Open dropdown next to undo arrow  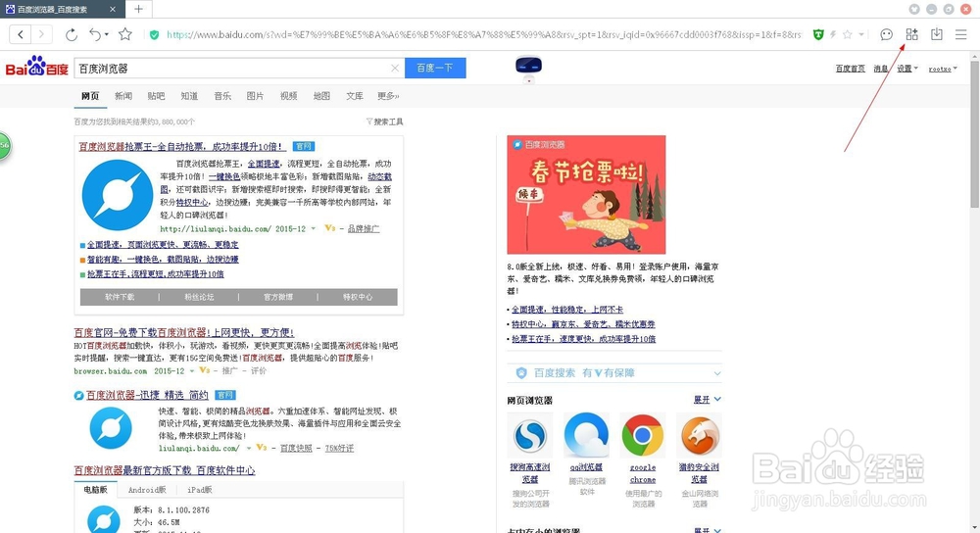[106, 35]
